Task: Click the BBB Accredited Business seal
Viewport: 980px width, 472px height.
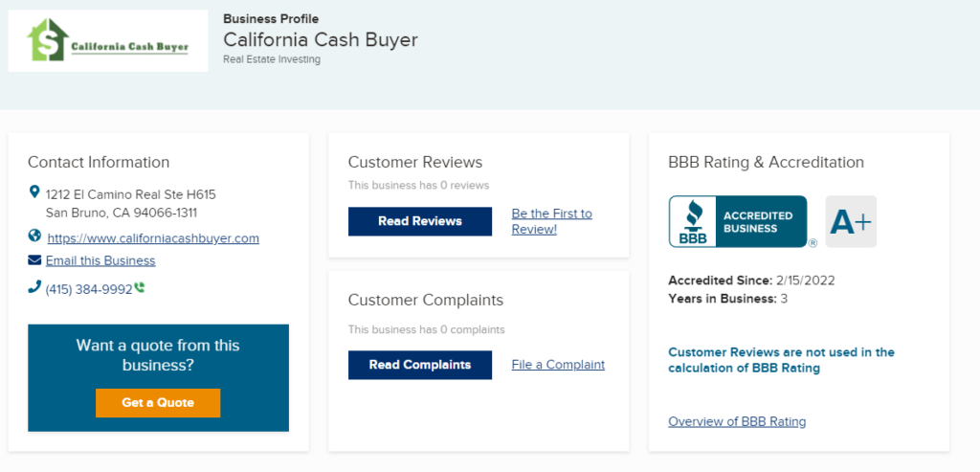Action: [x=738, y=221]
